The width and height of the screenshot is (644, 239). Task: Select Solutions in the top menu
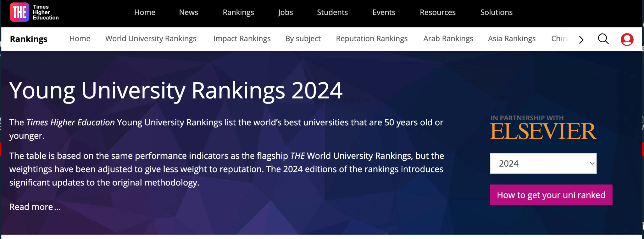pos(496,12)
